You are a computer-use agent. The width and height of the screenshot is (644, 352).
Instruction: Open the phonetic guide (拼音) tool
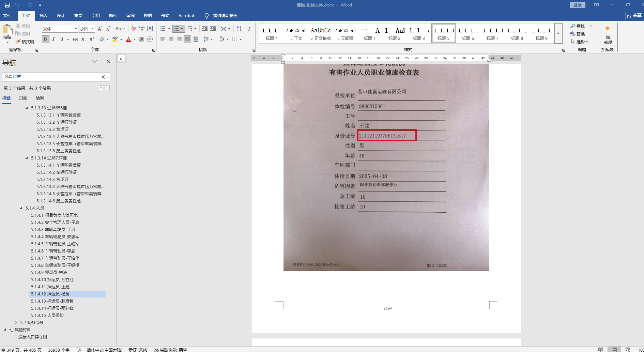(x=142, y=29)
